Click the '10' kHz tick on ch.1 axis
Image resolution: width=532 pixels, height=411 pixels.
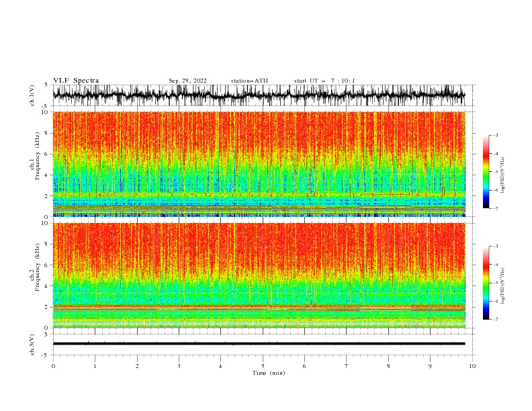click(45, 112)
